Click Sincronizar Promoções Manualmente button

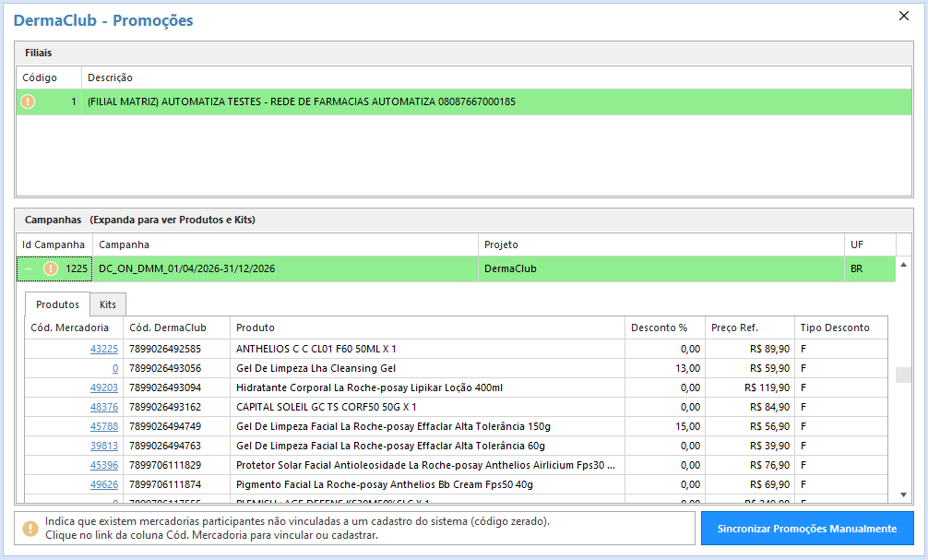point(807,529)
